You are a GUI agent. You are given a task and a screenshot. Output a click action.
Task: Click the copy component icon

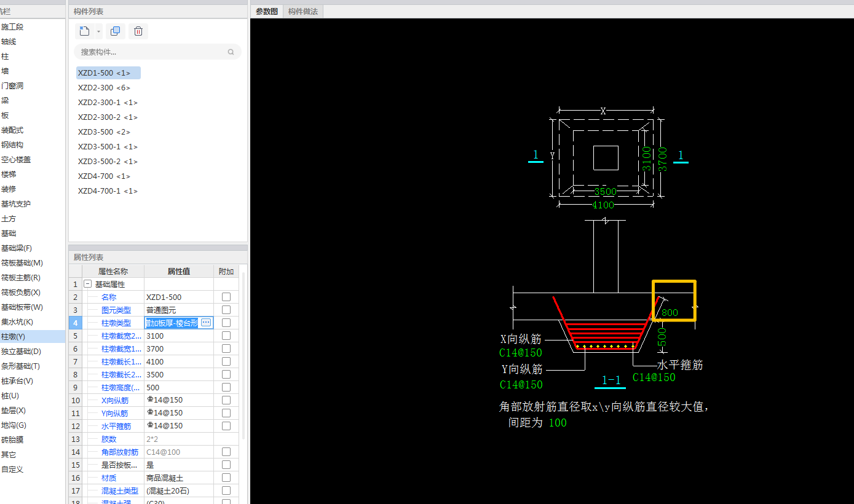coord(115,31)
